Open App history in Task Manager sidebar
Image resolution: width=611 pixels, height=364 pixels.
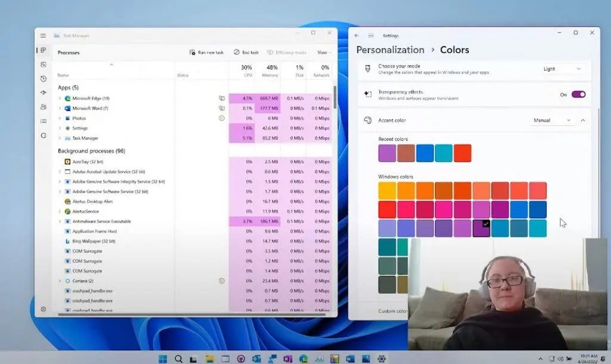click(x=44, y=79)
